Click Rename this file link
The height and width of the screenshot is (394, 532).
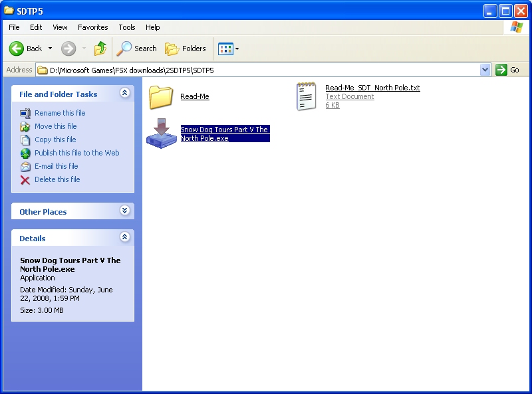click(x=60, y=113)
